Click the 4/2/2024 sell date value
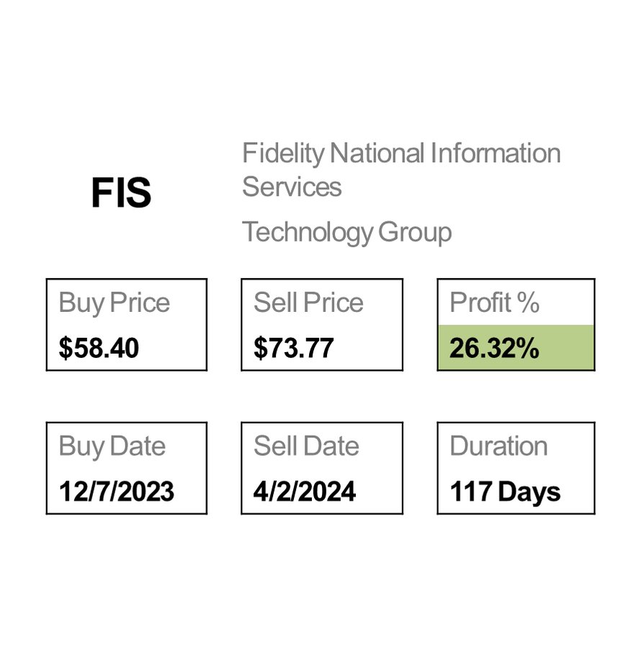 [x=304, y=492]
